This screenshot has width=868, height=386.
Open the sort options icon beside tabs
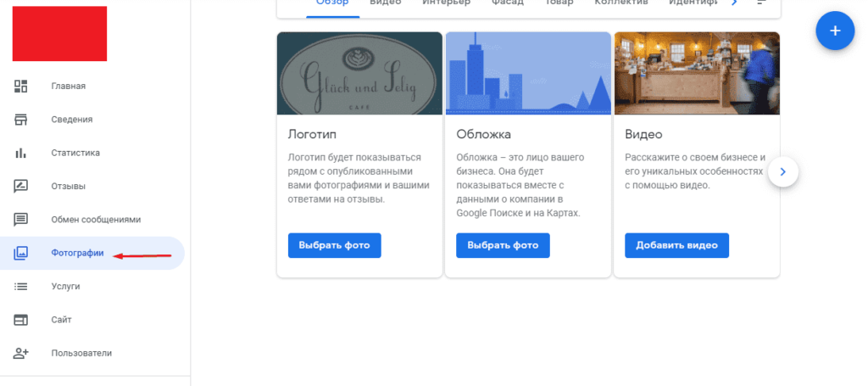(761, 3)
